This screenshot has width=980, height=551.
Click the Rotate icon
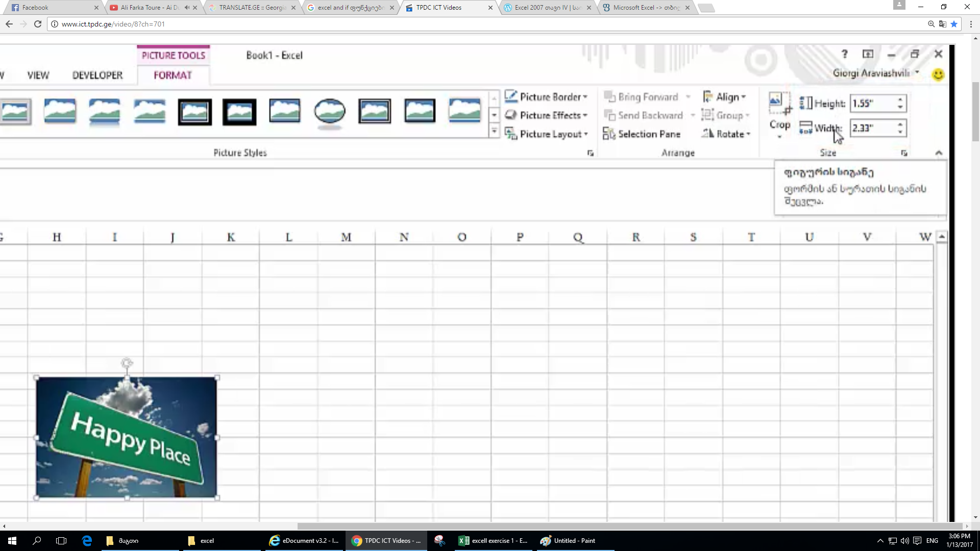pyautogui.click(x=707, y=134)
